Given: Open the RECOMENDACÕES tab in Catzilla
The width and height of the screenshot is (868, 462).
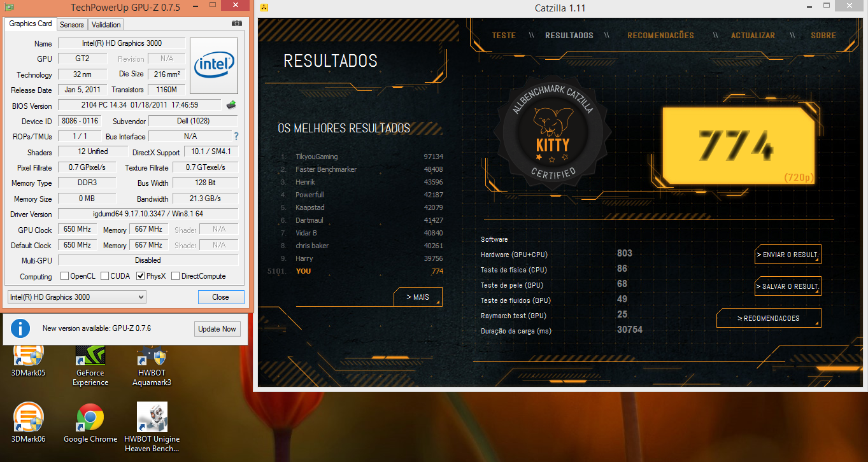Looking at the screenshot, I should pos(660,35).
